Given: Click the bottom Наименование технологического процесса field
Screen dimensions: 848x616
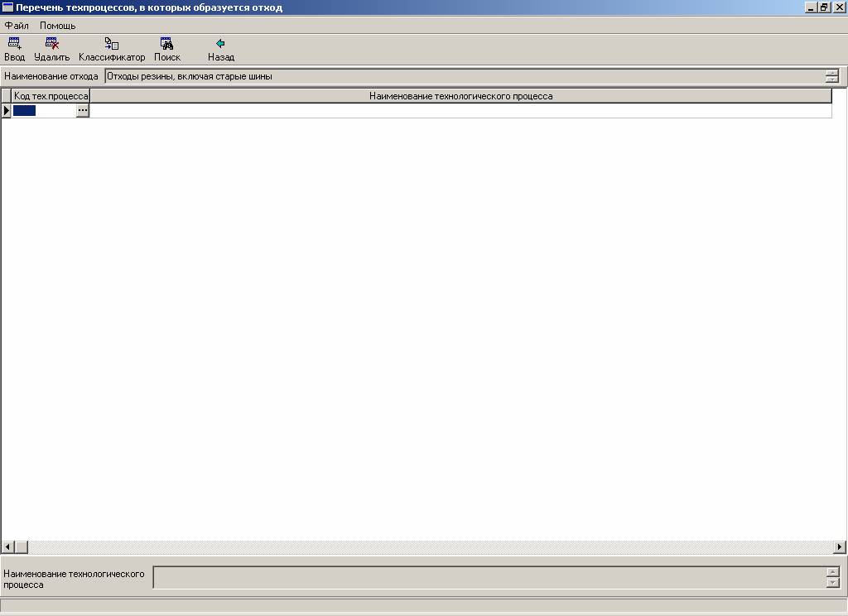Looking at the screenshot, I should click(x=489, y=577).
